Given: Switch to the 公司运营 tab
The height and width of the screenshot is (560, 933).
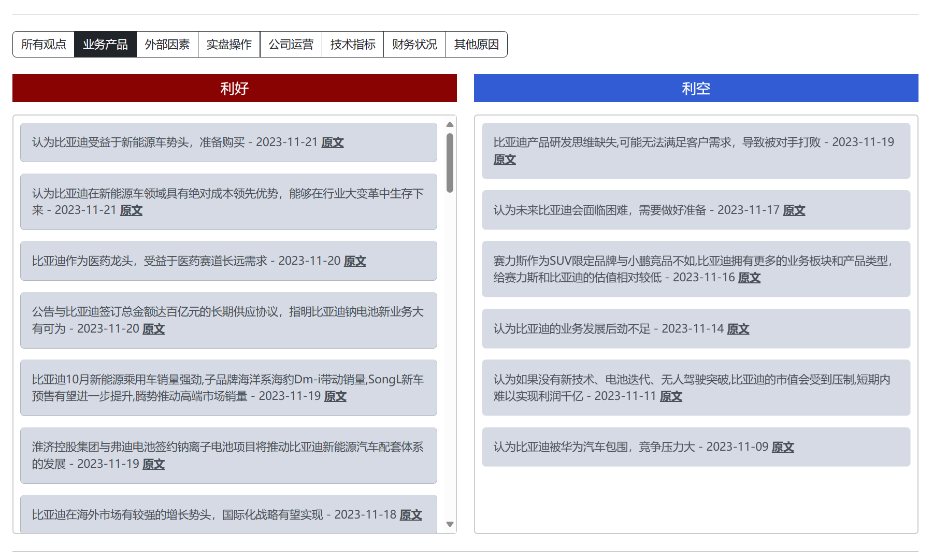Looking at the screenshot, I should pos(291,45).
